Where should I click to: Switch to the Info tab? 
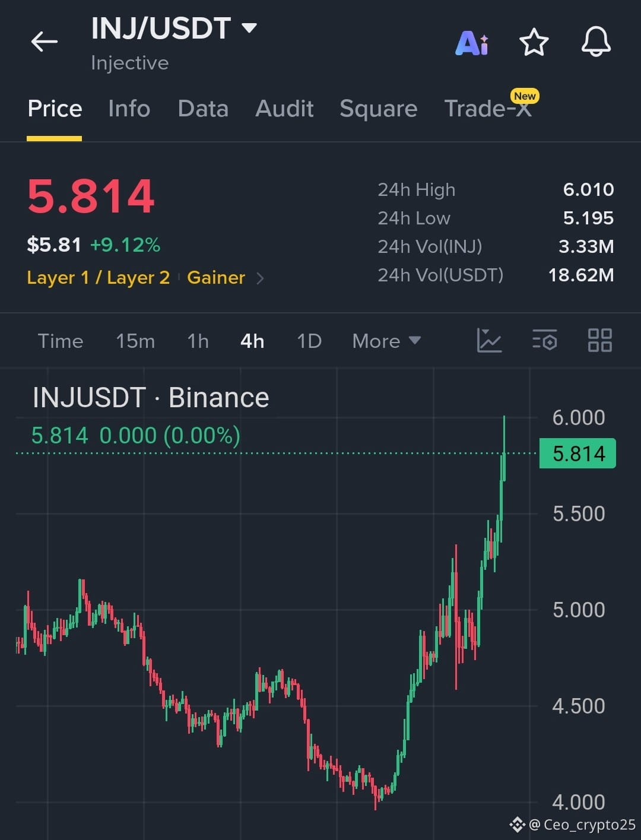[129, 109]
